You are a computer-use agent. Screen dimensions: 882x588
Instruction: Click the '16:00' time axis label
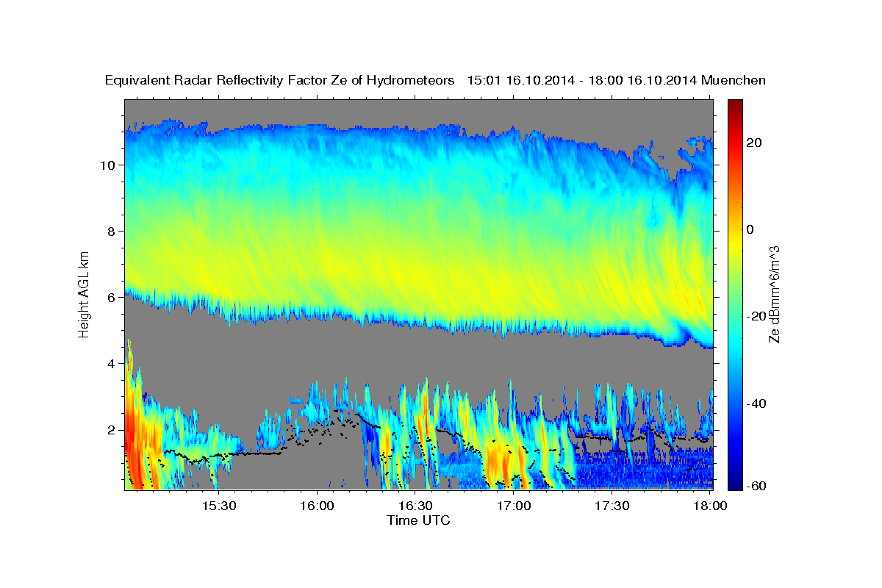[317, 506]
